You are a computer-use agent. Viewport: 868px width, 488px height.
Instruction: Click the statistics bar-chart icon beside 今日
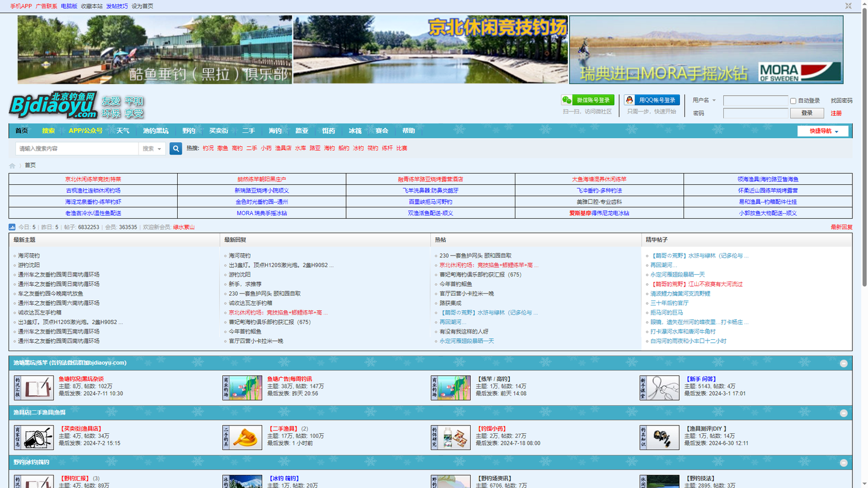coord(12,227)
